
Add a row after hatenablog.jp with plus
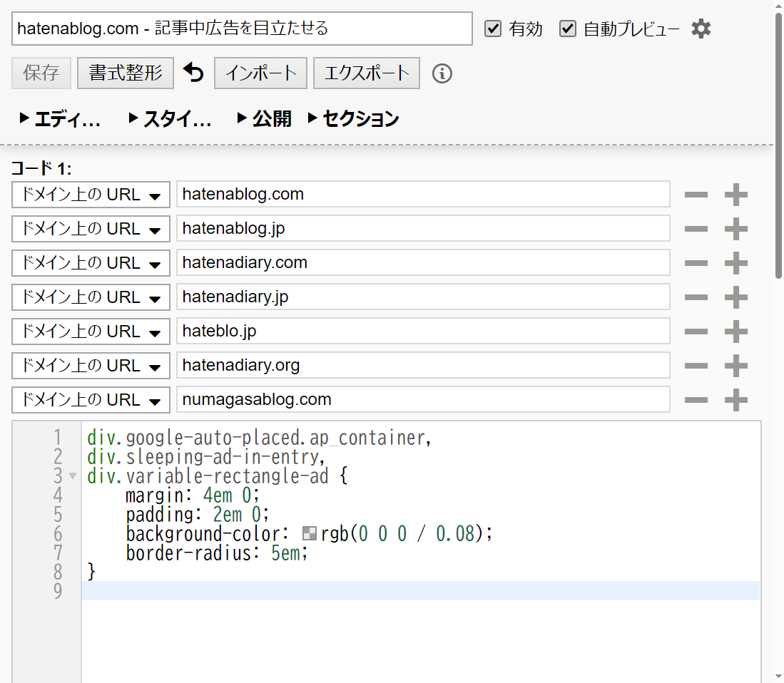[x=736, y=229]
